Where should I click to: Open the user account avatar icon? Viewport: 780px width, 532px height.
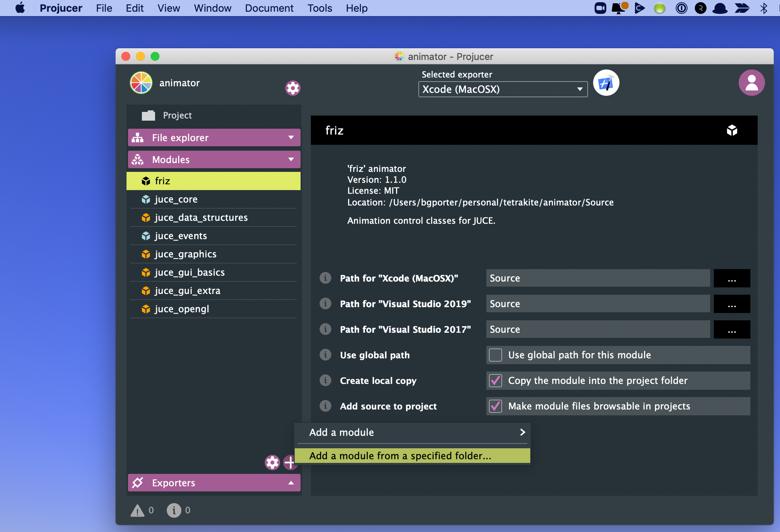[751, 83]
